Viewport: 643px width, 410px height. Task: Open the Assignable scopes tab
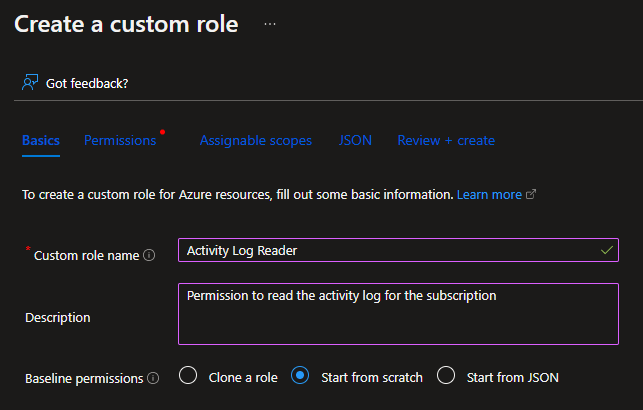click(255, 141)
